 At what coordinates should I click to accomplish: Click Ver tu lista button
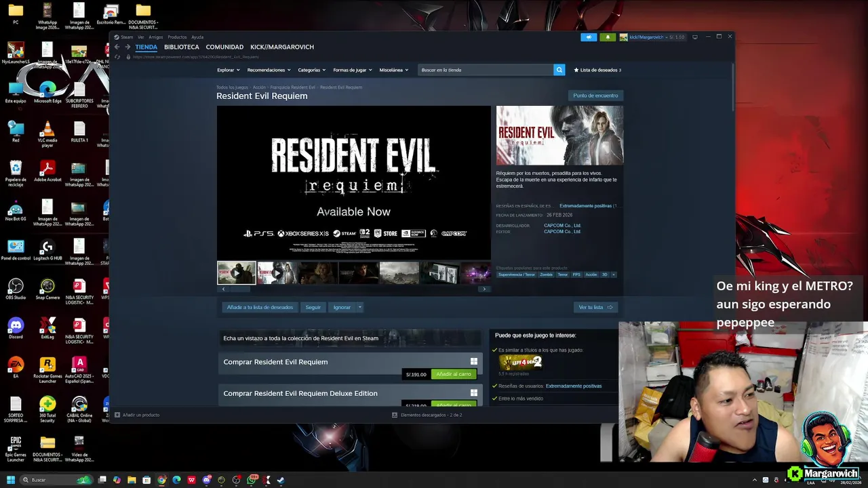(595, 307)
